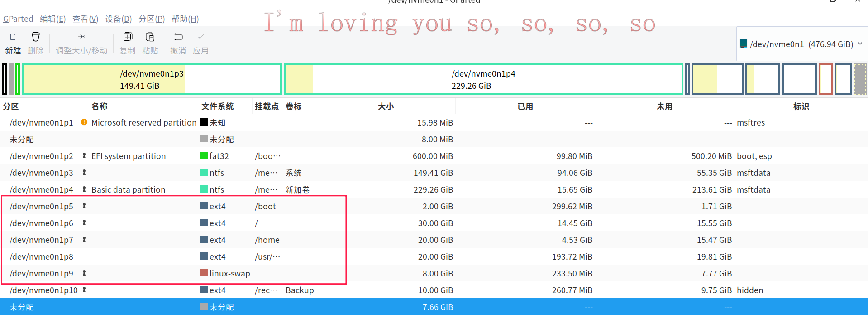Viewport: 868px width, 329px height.
Task: Click the key icon beside /dev/nvme0n1p9
Action: 84,273
